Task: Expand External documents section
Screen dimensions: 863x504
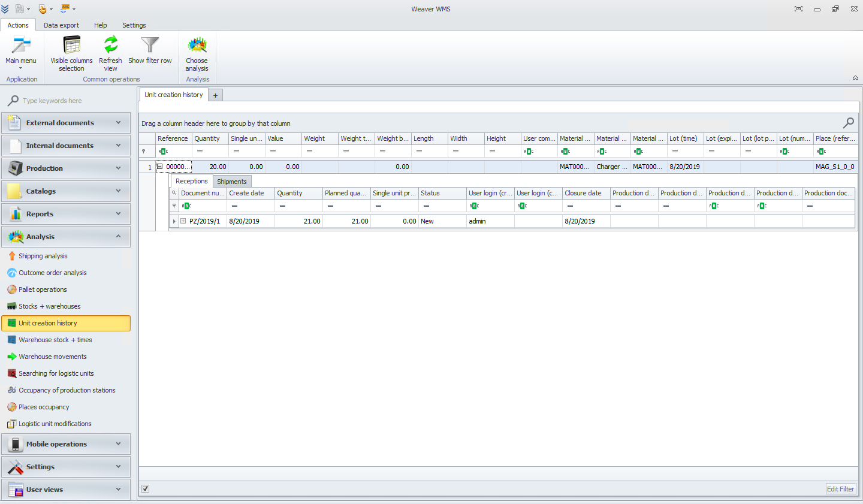Action: (66, 123)
